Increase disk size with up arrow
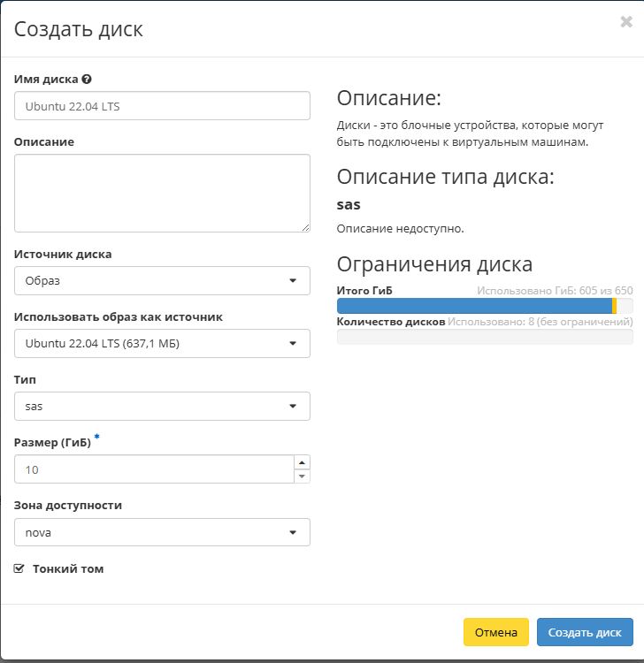 (x=302, y=462)
